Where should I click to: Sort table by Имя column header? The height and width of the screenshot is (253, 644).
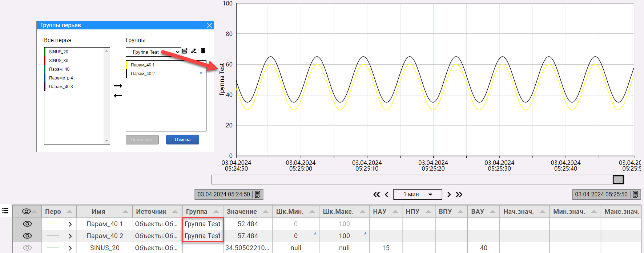(98, 212)
